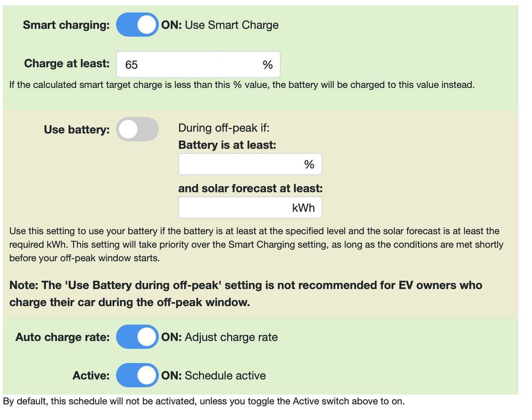Disable the Auto charge rate switch

click(x=137, y=337)
